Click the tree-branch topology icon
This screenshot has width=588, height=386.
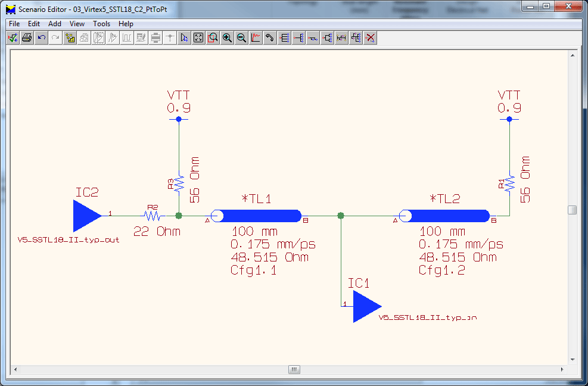(327, 38)
